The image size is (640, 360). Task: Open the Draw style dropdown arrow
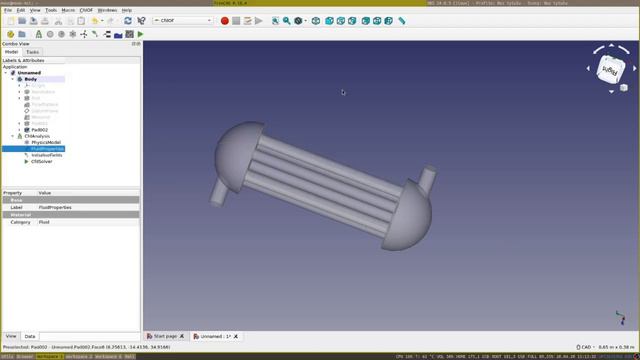[x=306, y=21]
